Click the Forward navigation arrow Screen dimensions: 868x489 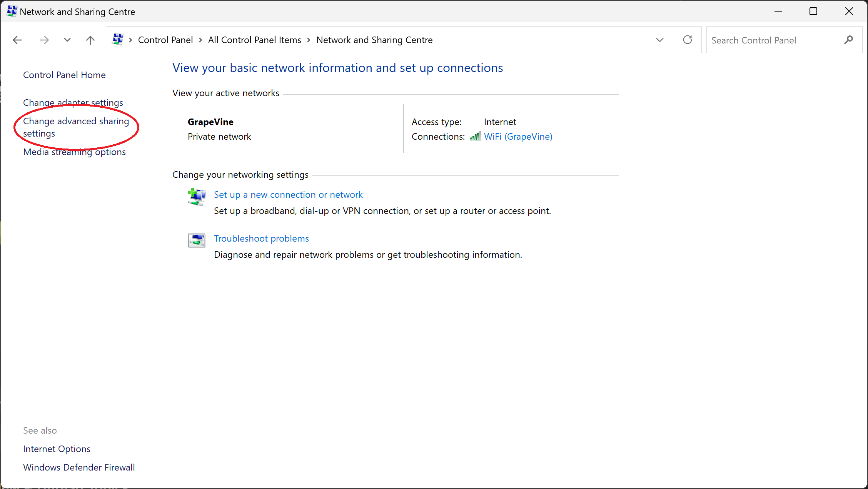click(x=44, y=40)
